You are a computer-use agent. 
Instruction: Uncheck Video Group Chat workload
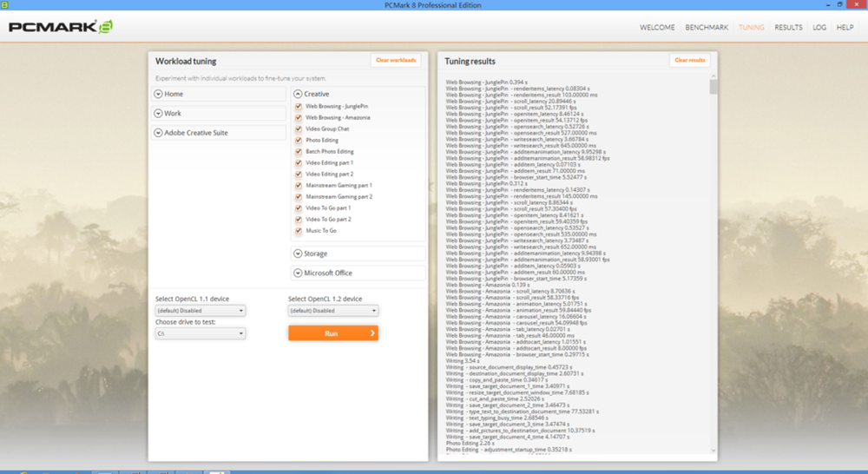[299, 129]
